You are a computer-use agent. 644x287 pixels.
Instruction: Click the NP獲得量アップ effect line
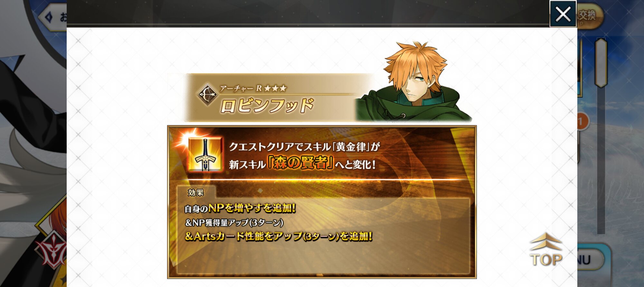coord(234,222)
